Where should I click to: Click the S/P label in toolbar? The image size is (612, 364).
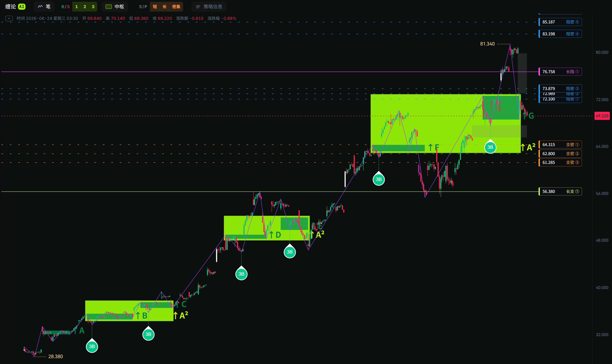point(143,7)
